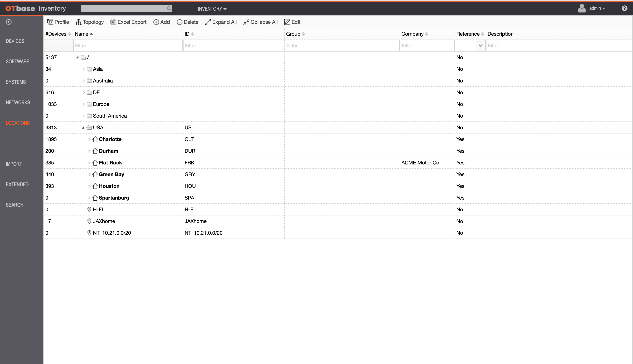Click the Edit pencil icon

coord(287,22)
